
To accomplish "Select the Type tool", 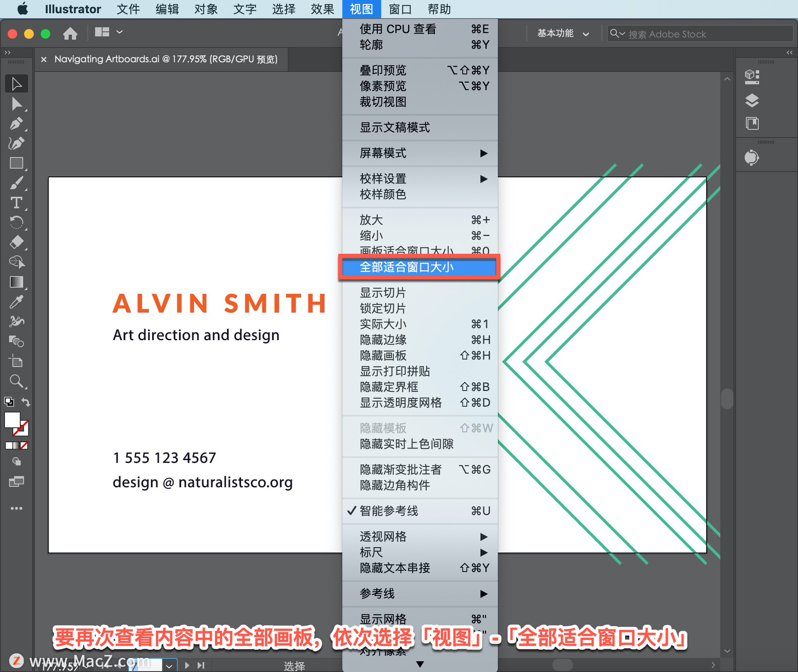I will coord(17,203).
